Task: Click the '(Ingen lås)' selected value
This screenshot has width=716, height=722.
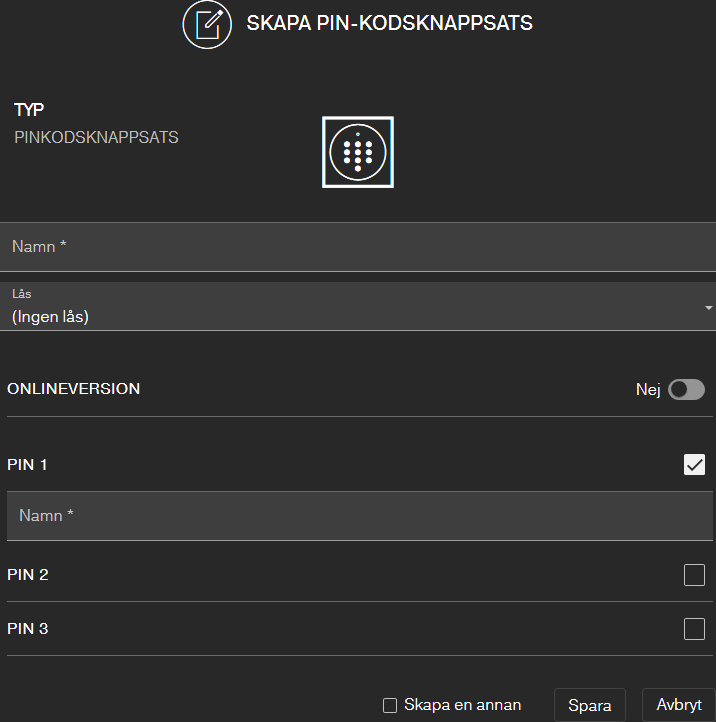Action: click(51, 317)
